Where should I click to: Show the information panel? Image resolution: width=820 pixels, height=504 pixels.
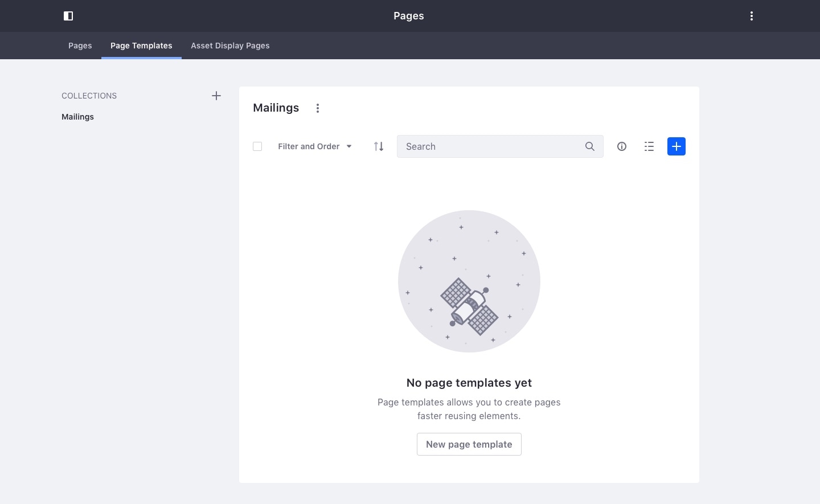tap(622, 146)
